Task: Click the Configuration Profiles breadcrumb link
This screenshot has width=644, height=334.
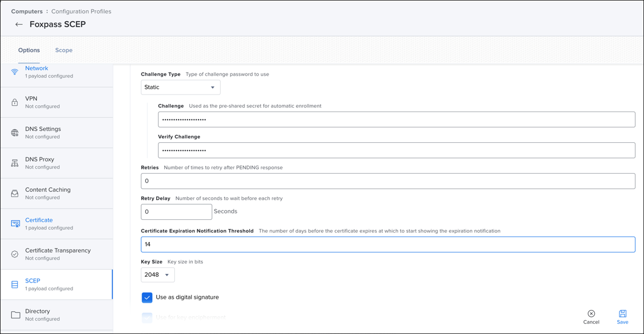Action: 81,11
